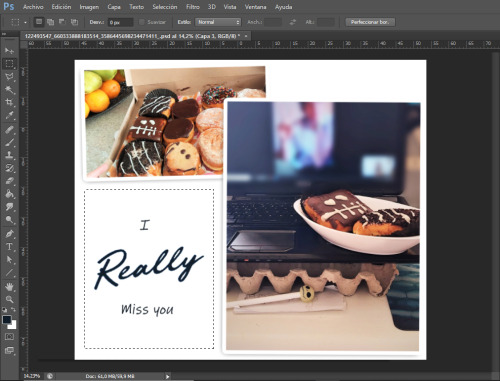
Task: Select the Clone Stamp tool
Action: tap(9, 155)
